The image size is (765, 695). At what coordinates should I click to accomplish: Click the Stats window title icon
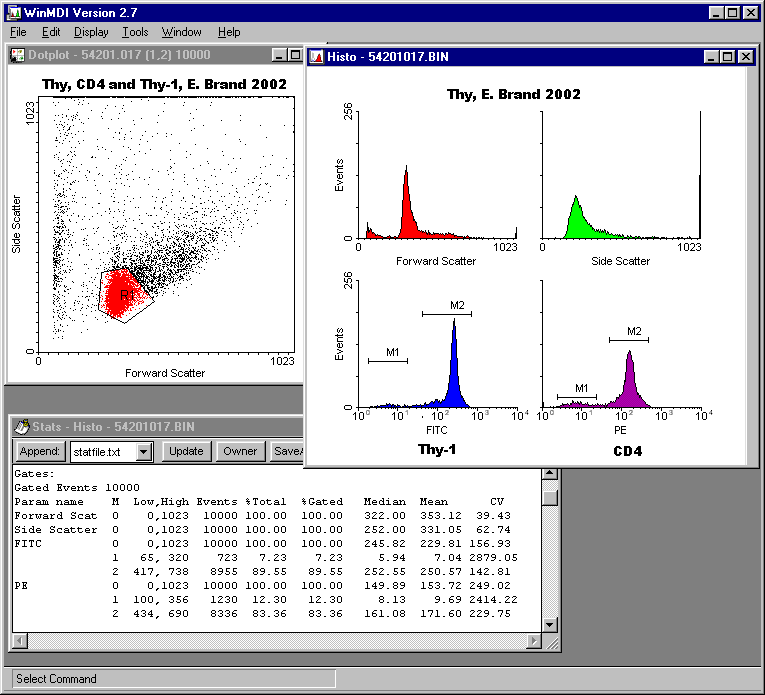21,427
